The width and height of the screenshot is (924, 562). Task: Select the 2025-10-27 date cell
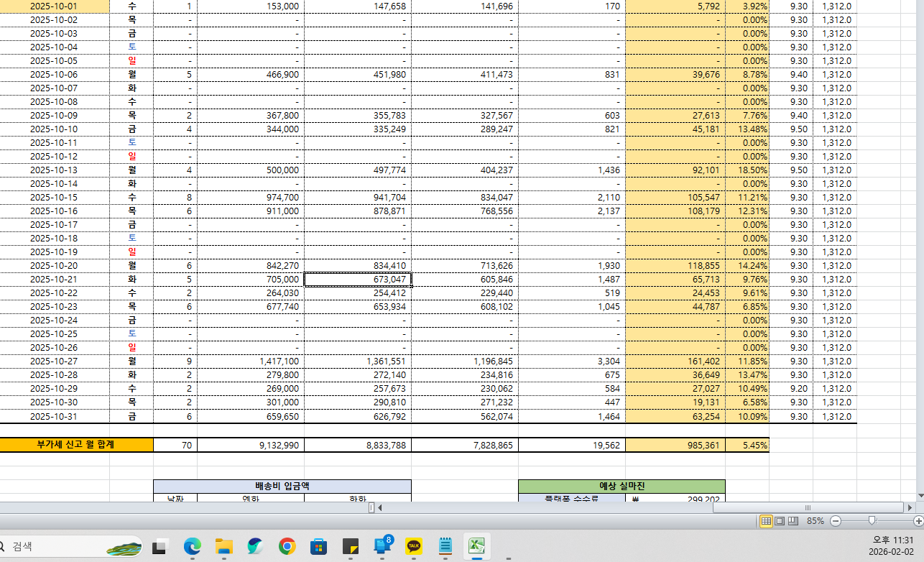pos(54,361)
